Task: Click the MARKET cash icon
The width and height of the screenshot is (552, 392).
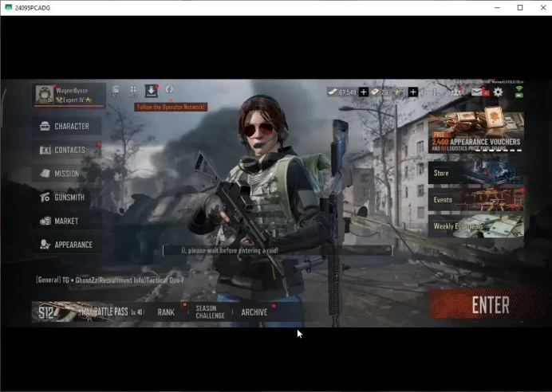Action: [45, 221]
